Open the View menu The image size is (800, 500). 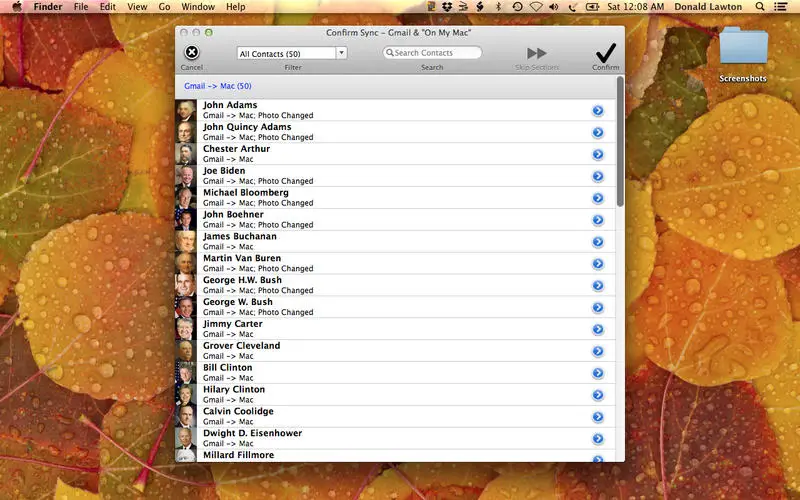(137, 7)
